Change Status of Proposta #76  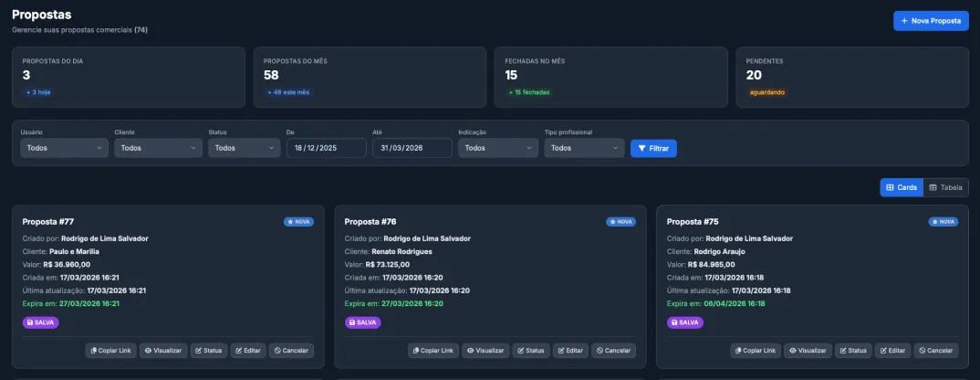[531, 351]
